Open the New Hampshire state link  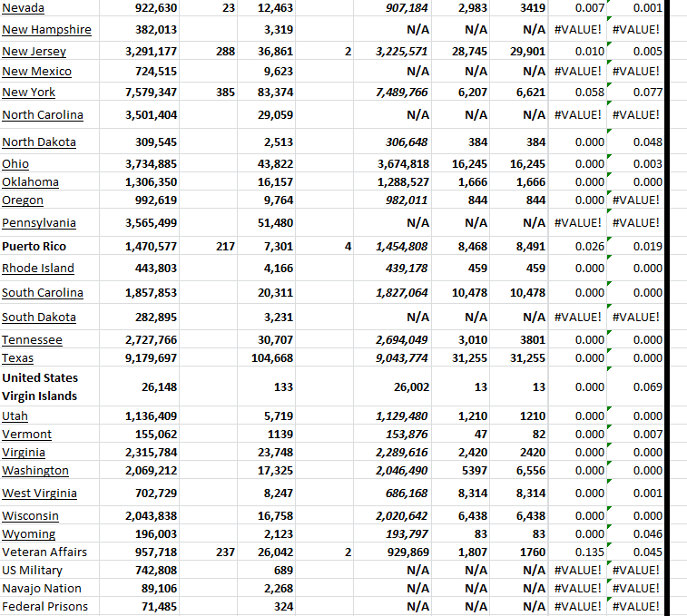click(46, 29)
